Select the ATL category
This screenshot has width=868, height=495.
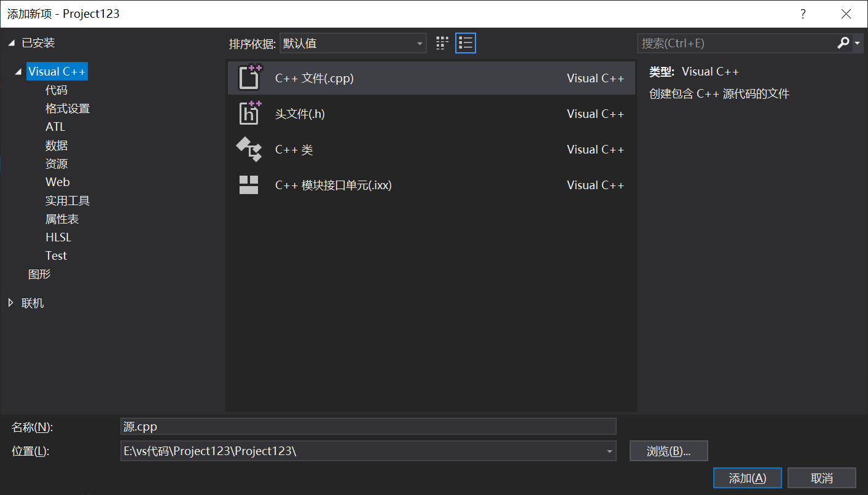coord(53,127)
